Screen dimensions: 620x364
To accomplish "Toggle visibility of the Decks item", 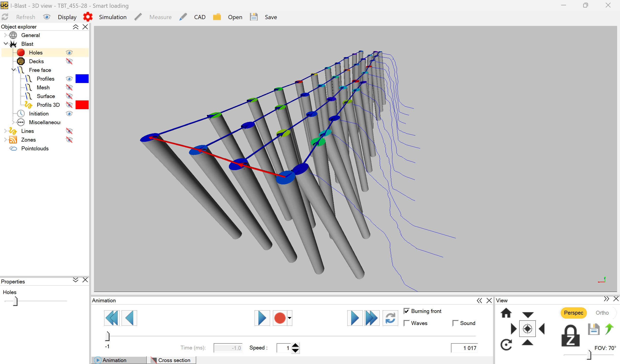I will [x=69, y=61].
